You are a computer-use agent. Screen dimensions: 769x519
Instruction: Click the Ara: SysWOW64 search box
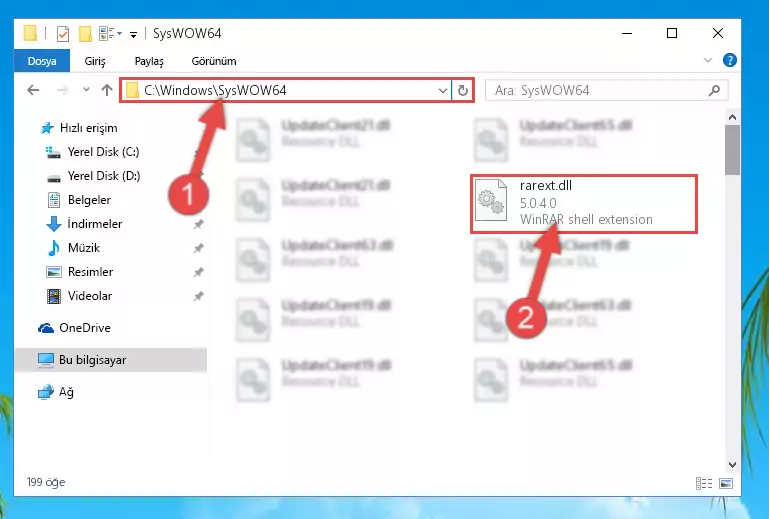pyautogui.click(x=607, y=90)
